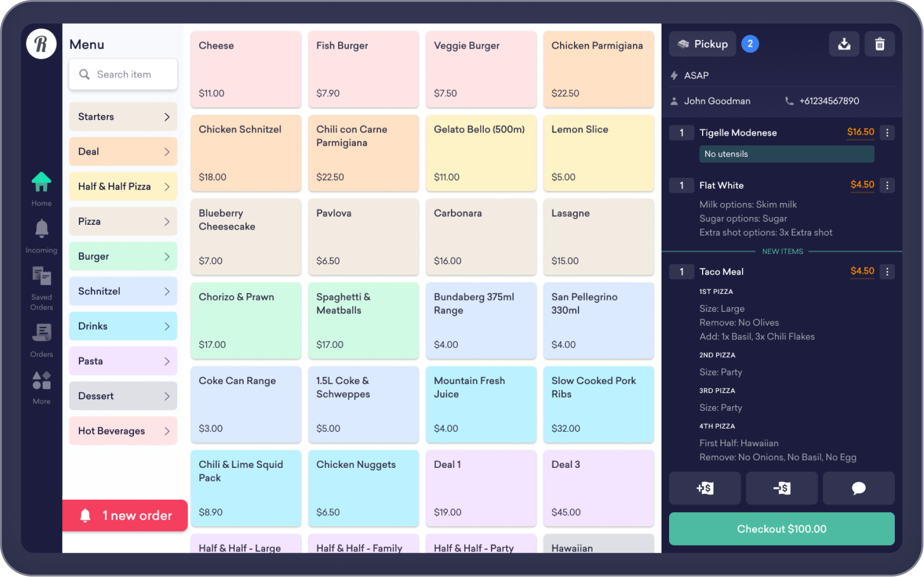
Task: Open the Home sidebar icon
Action: tap(41, 183)
